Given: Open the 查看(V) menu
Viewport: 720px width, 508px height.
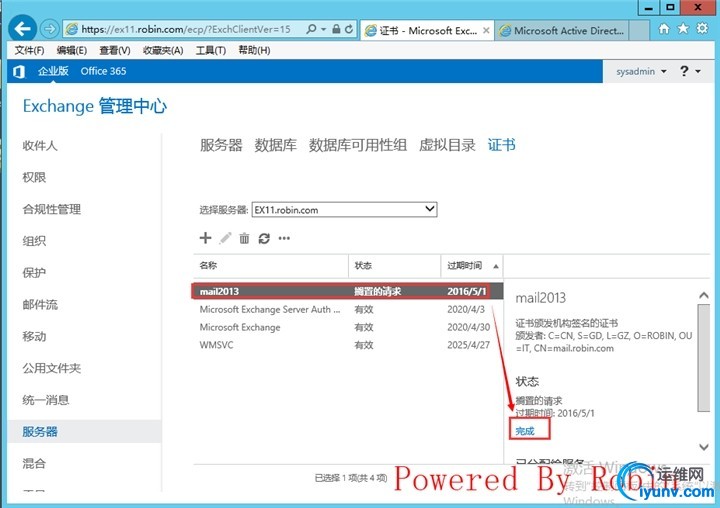Looking at the screenshot, I should (115, 50).
